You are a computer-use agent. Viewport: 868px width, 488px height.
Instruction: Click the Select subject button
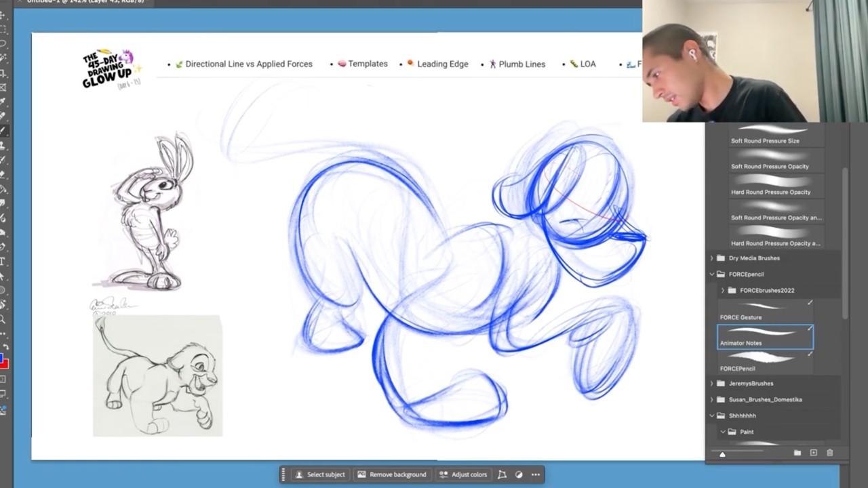(319, 474)
